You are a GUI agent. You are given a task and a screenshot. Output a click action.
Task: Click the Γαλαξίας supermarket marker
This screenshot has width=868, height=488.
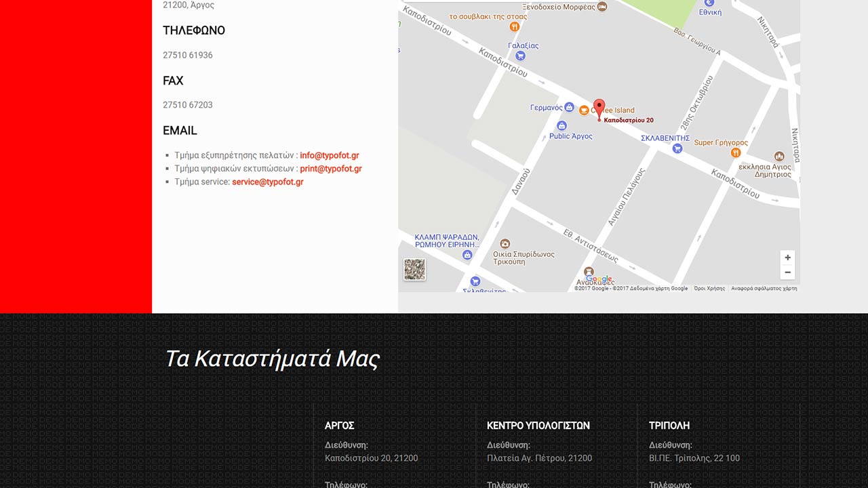(x=520, y=56)
